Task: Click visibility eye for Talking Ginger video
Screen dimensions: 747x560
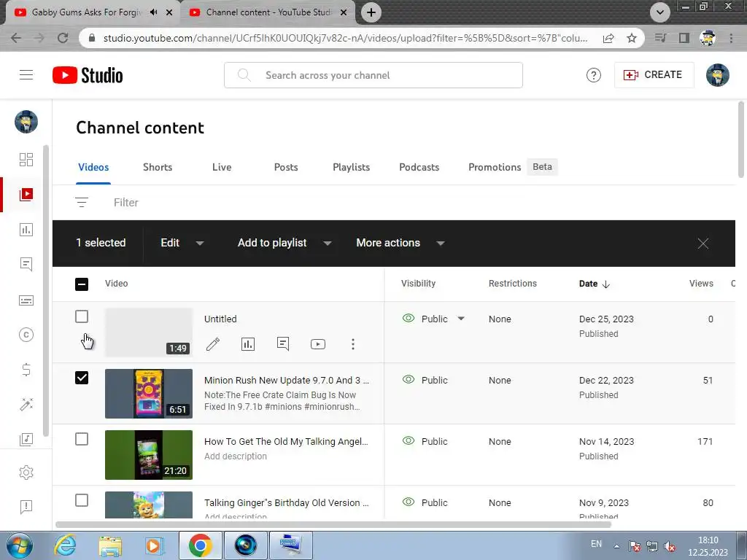Action: 409,502
